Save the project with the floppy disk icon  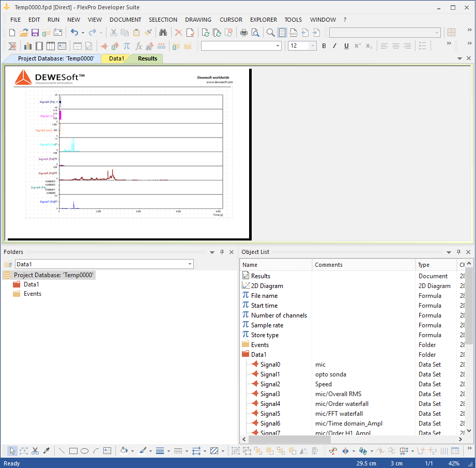[35, 33]
